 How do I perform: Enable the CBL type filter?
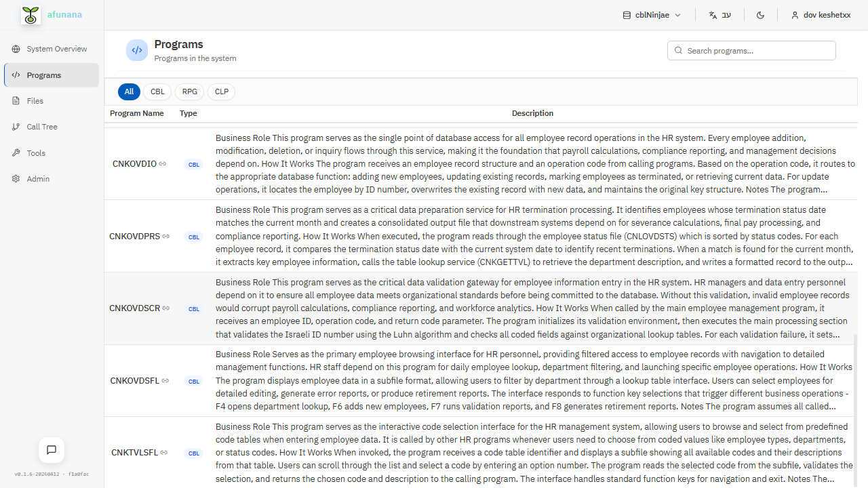click(x=157, y=91)
